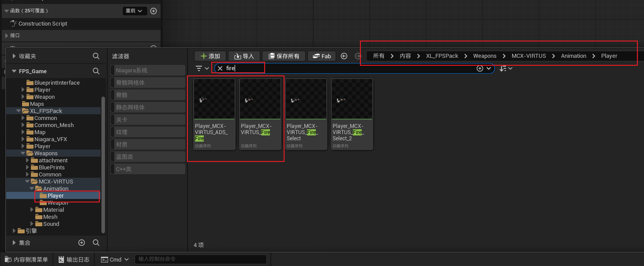The width and height of the screenshot is (644, 266).
Task: Select Player_MCX-VIRTUS_Fire animation asset
Action: (260, 114)
